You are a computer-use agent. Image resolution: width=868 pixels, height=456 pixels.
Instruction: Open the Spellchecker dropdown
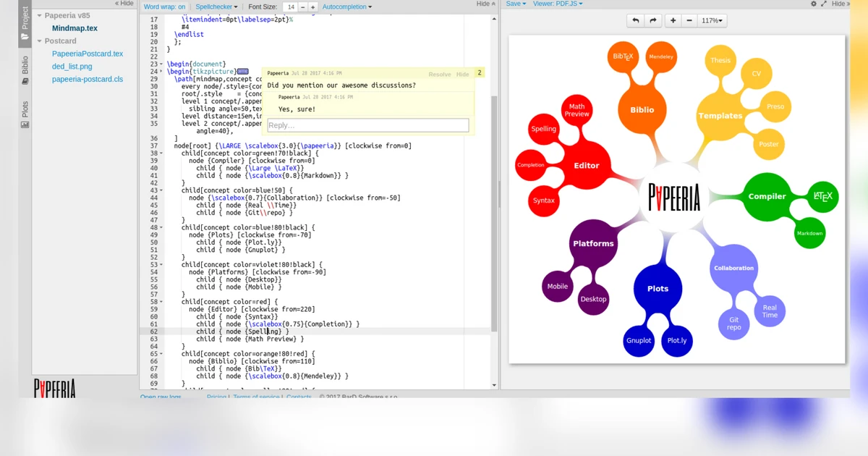point(216,7)
